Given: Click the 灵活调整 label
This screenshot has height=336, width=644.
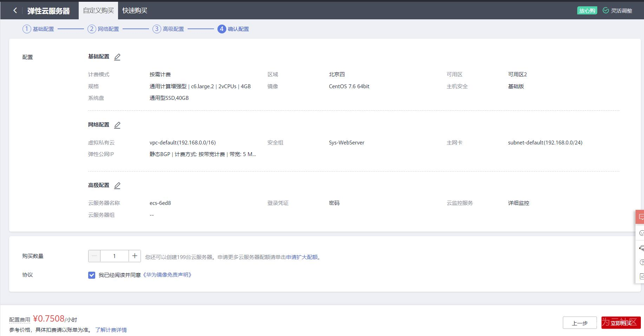Looking at the screenshot, I should point(622,11).
